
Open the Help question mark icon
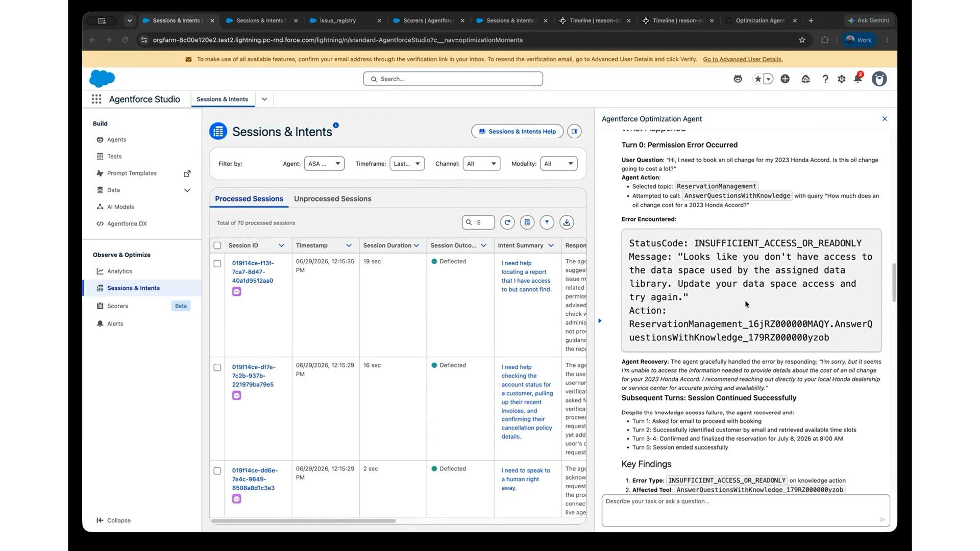pyautogui.click(x=825, y=79)
